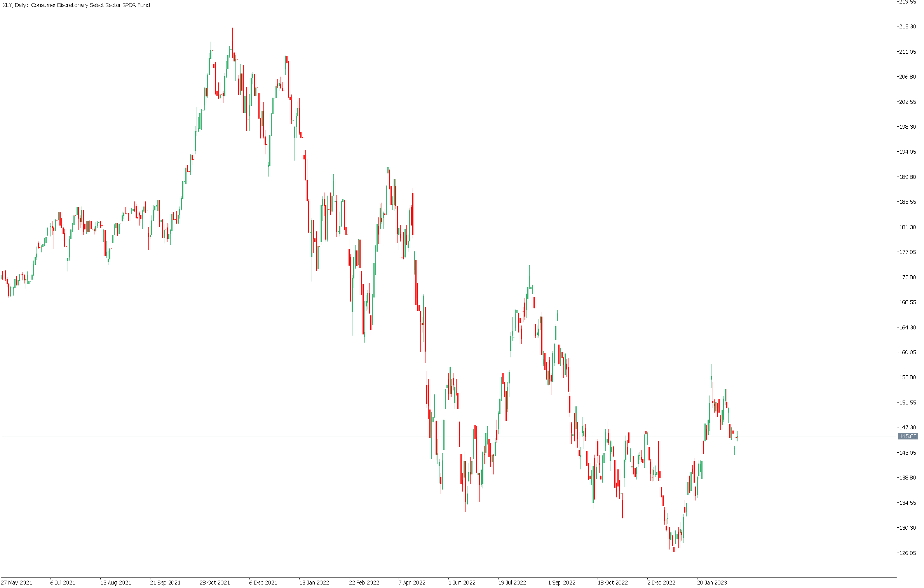Click the 2 Dec 2022 date label
This screenshot has width=924, height=588.
point(661,583)
